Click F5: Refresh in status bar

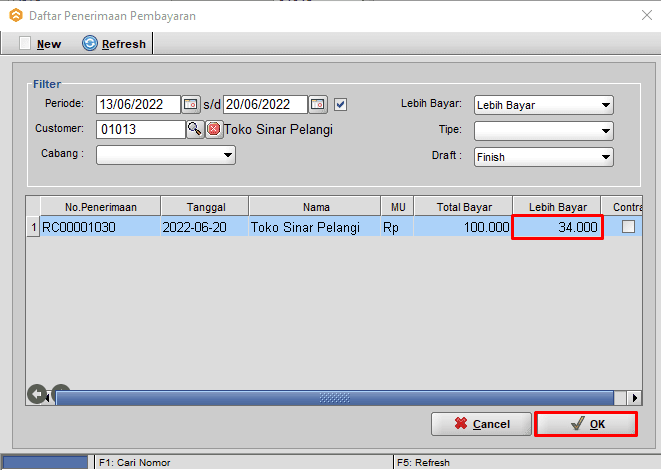point(423,462)
